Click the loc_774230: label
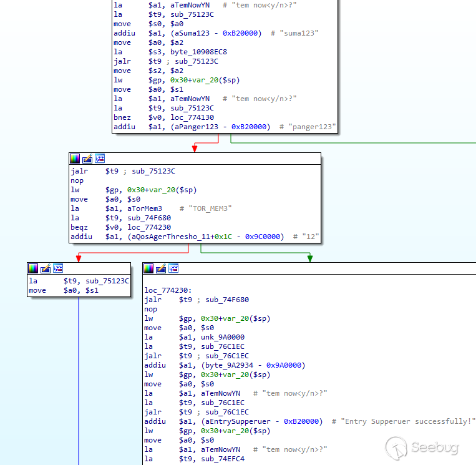 168,290
